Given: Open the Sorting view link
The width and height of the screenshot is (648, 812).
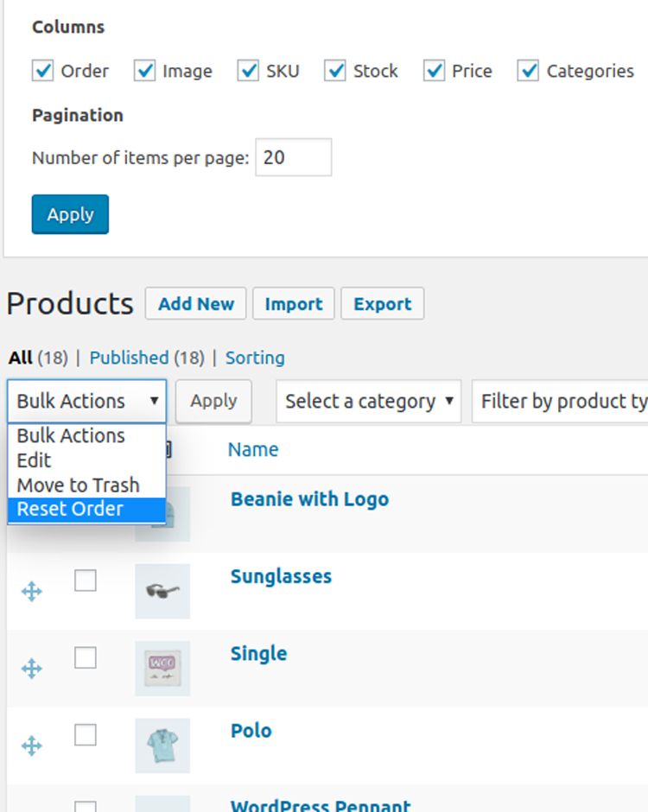Looking at the screenshot, I should pos(255,358).
